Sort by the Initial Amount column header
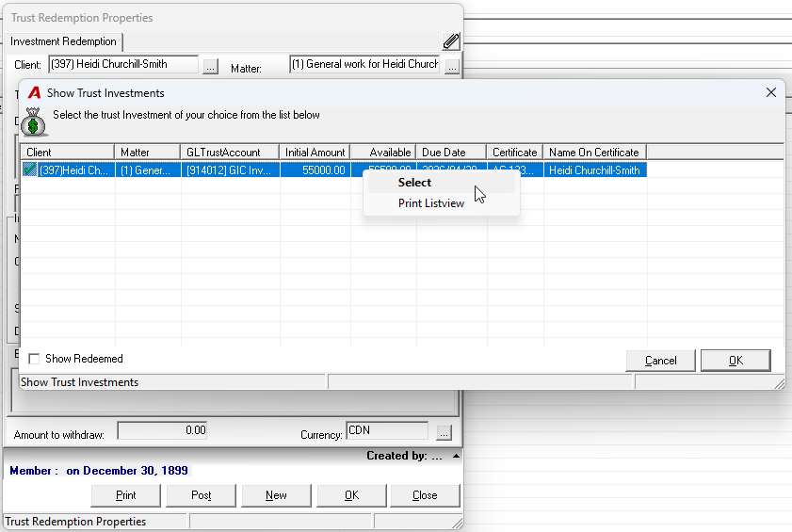 [x=315, y=153]
